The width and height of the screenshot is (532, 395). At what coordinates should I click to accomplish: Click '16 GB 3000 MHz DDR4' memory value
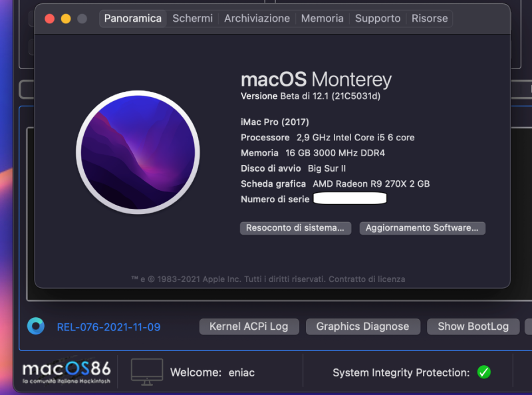pos(335,153)
